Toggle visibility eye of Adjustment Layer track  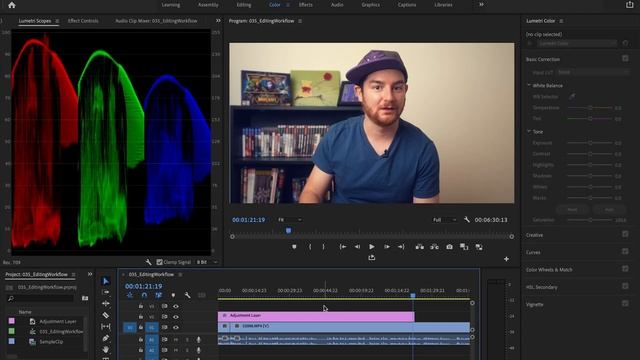click(x=176, y=317)
